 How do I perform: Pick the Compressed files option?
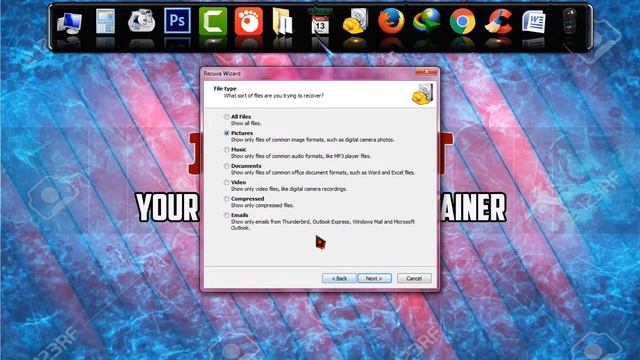click(227, 199)
